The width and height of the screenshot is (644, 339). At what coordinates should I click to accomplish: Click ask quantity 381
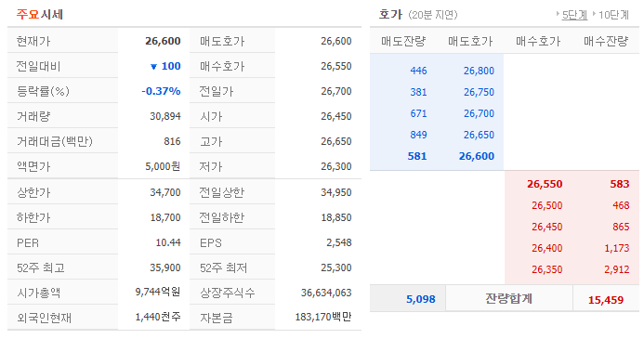pos(418,92)
